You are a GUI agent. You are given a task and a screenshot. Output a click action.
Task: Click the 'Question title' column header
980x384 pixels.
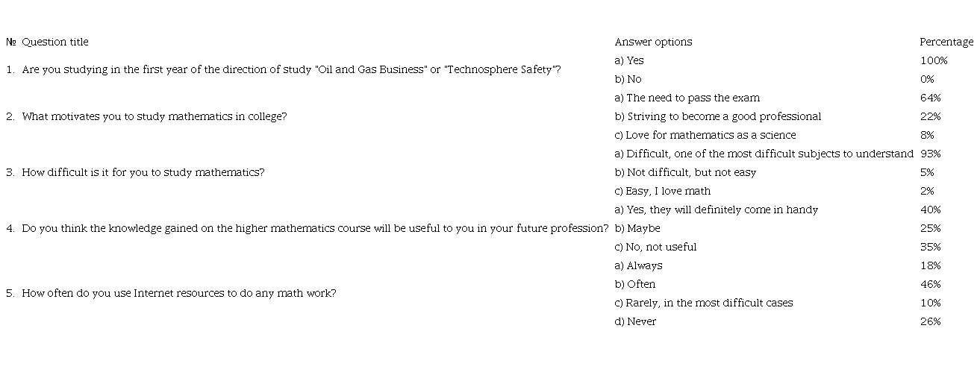55,43
